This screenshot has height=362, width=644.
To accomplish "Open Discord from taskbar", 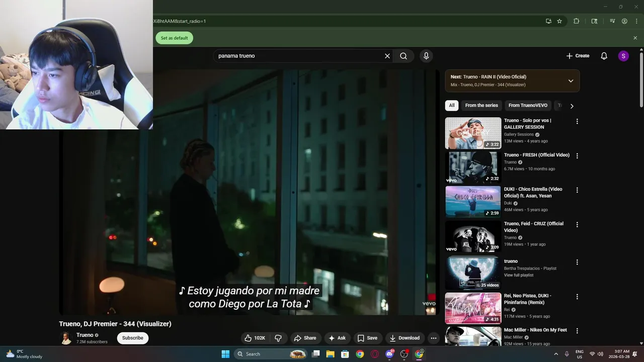I will 389,354.
